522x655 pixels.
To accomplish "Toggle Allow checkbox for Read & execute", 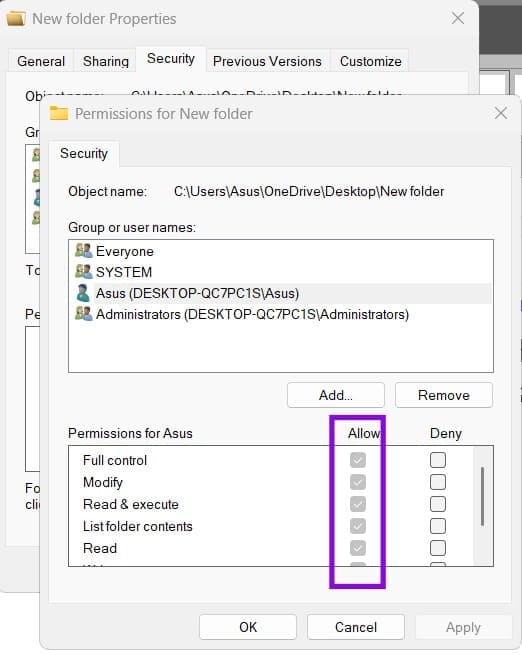I will point(358,504).
